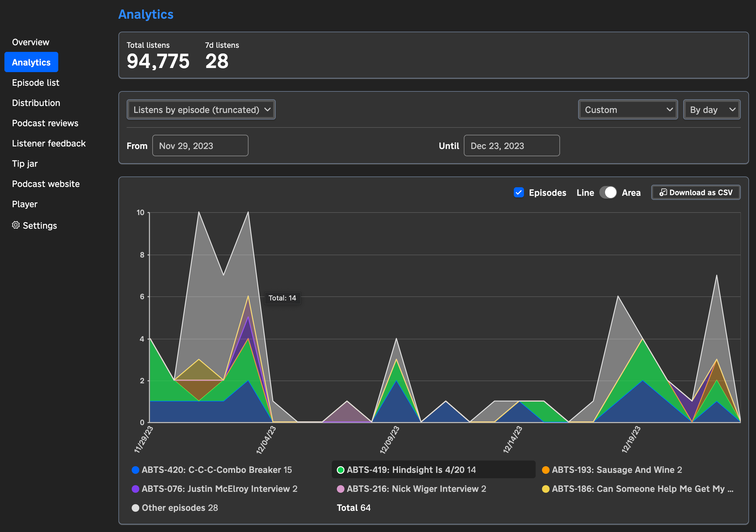Open the Tip jar section

[24, 164]
